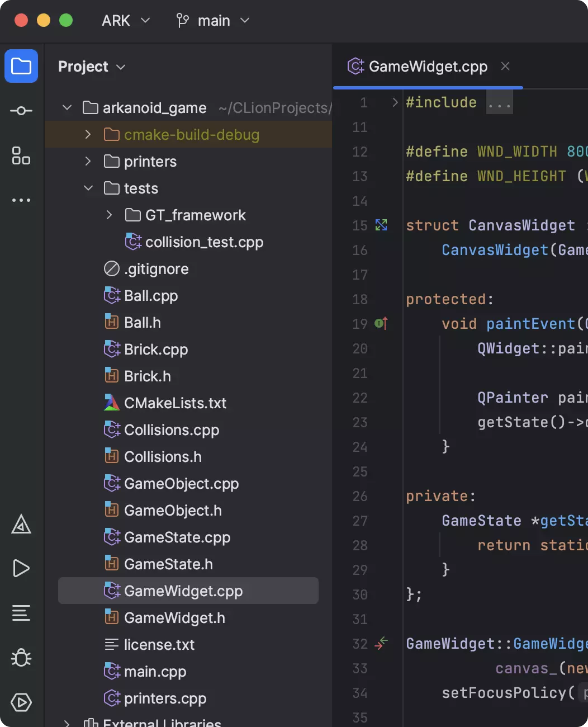This screenshot has width=588, height=727.
Task: Open CMakeLists.txt in the project tree
Action: coord(175,403)
